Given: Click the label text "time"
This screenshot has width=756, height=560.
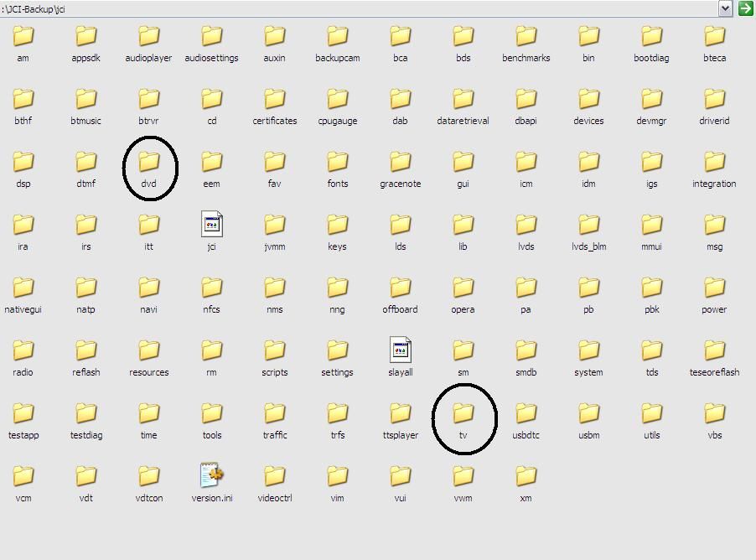Looking at the screenshot, I should (149, 435).
